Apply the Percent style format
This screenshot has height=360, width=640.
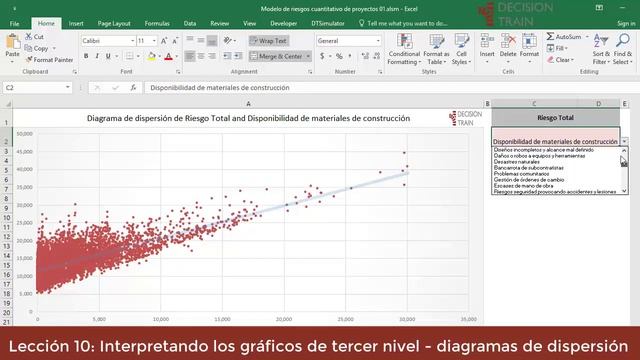click(x=339, y=56)
